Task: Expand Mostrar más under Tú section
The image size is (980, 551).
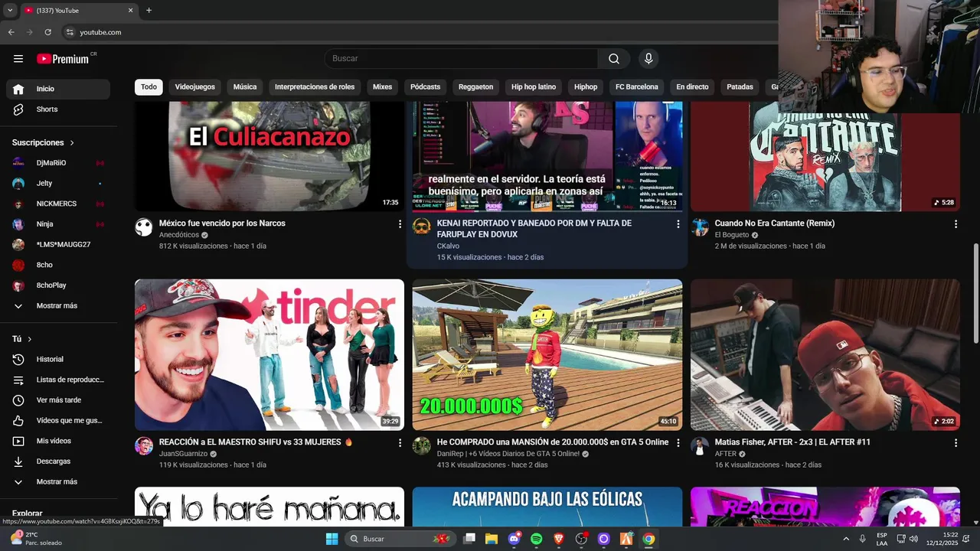Action: (x=58, y=482)
